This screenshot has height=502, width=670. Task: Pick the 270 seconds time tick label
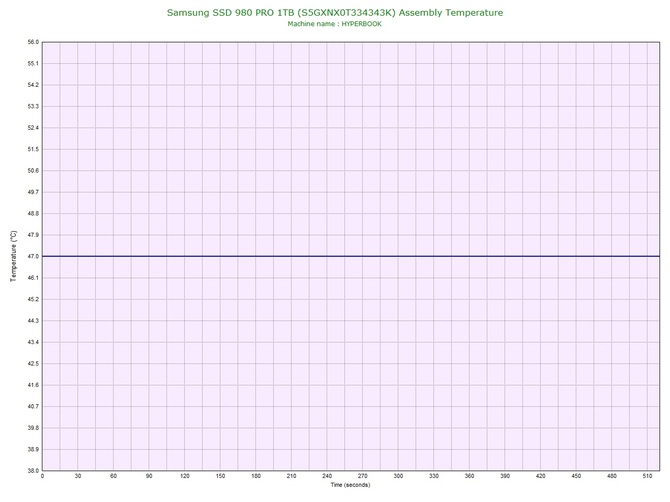coord(362,476)
